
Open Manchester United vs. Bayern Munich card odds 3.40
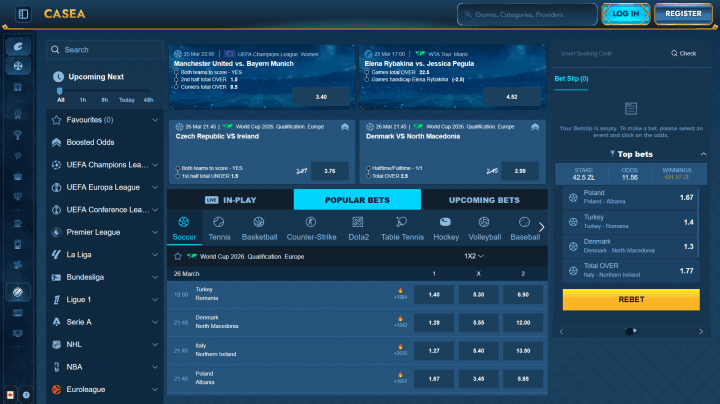(x=321, y=97)
